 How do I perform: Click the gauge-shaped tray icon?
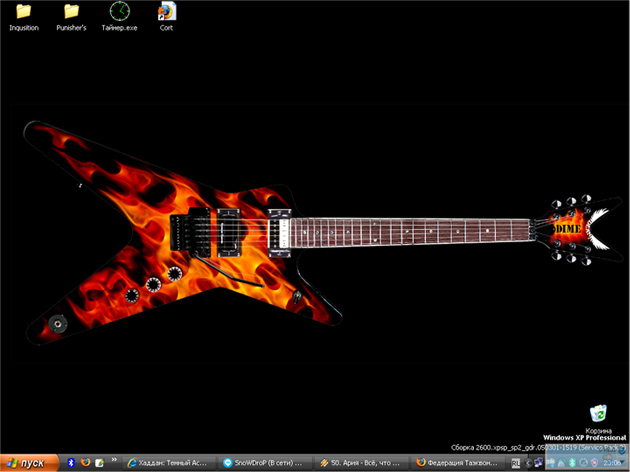583,462
